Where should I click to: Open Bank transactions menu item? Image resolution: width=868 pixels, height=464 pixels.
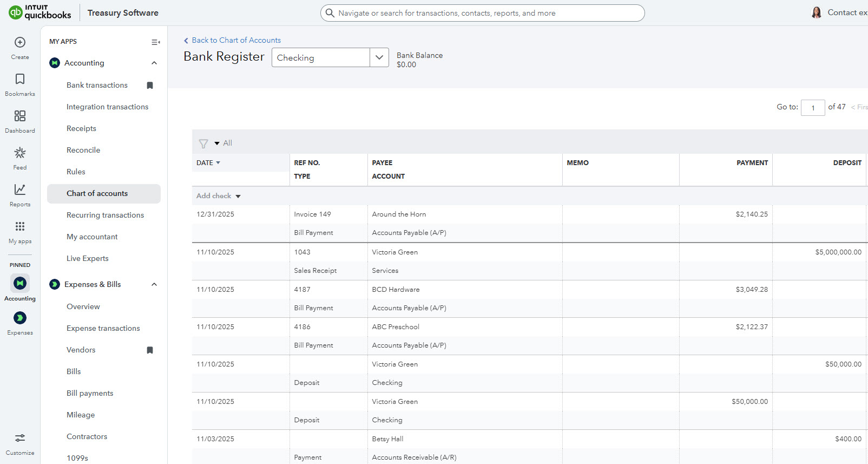(x=97, y=85)
